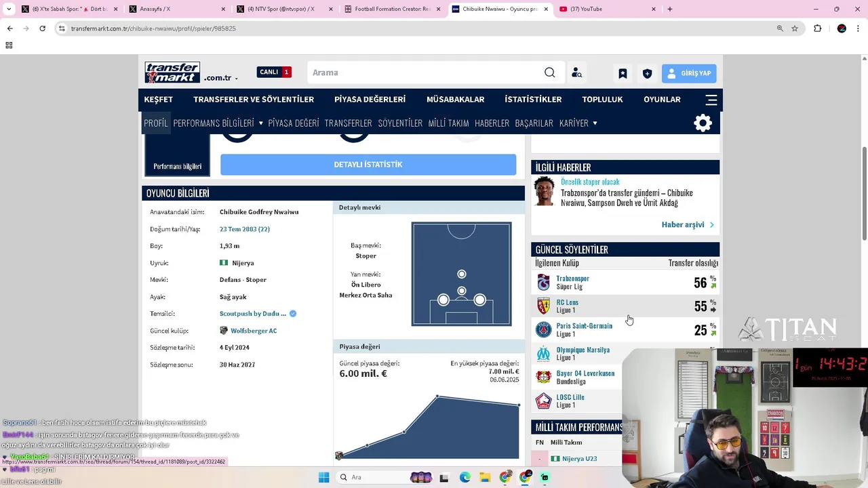The image size is (868, 488).
Task: Select the PROFİL tab
Action: [x=155, y=123]
